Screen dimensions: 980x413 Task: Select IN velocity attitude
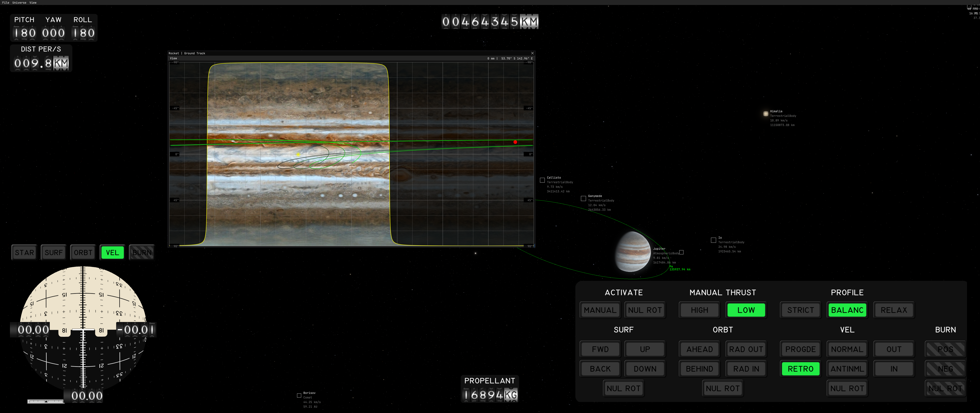tap(894, 369)
